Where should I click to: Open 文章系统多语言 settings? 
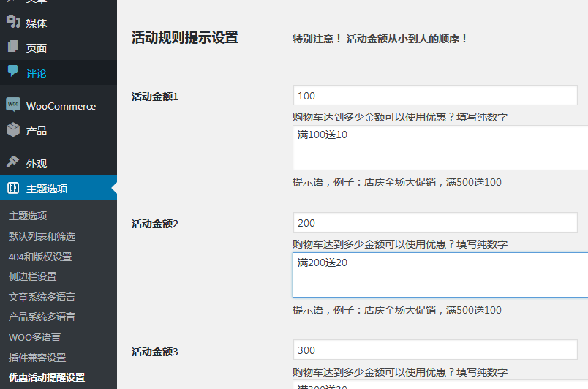click(42, 297)
